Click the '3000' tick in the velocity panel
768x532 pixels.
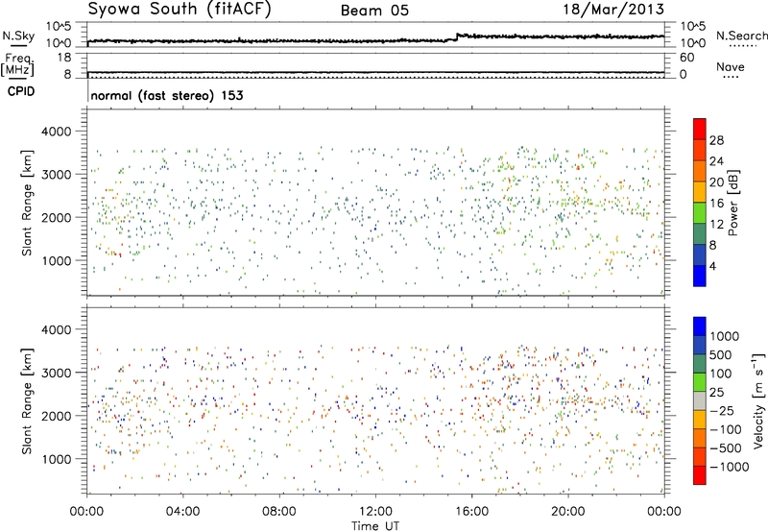[x=57, y=373]
